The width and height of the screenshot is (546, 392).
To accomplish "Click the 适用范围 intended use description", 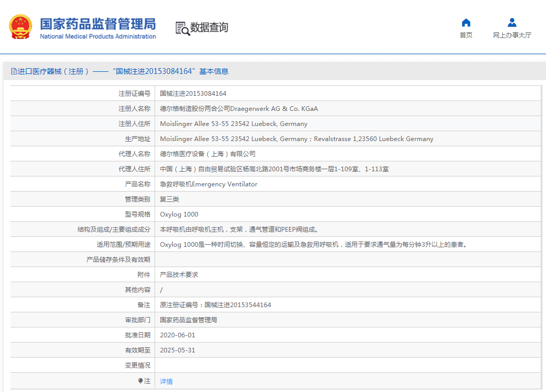I will click(314, 244).
